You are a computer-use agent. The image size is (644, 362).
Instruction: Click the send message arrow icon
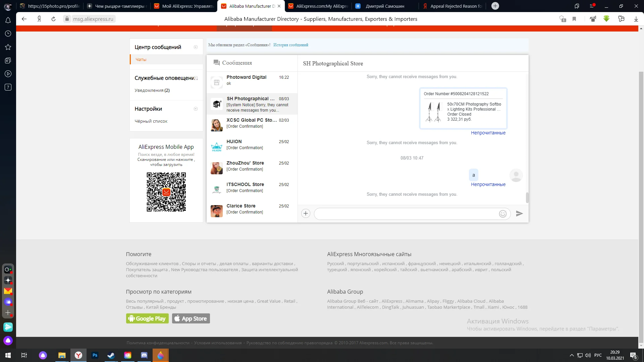pos(519,214)
